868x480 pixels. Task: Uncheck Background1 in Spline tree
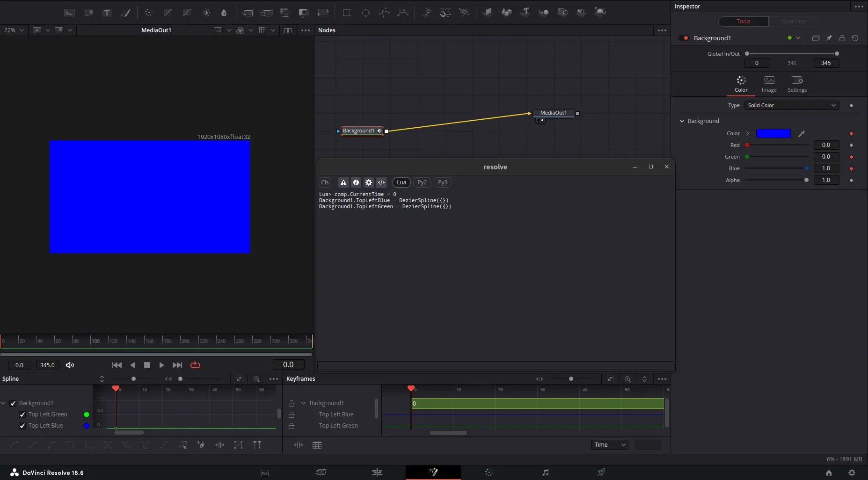pos(13,403)
